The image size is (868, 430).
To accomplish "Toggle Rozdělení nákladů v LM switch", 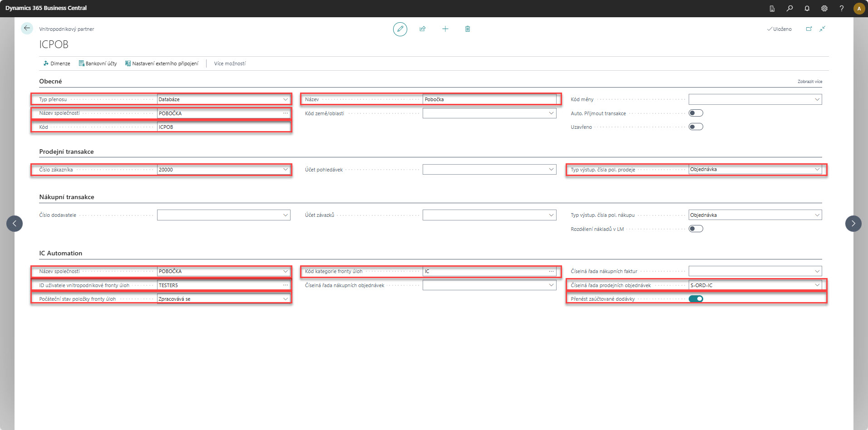I will click(696, 229).
